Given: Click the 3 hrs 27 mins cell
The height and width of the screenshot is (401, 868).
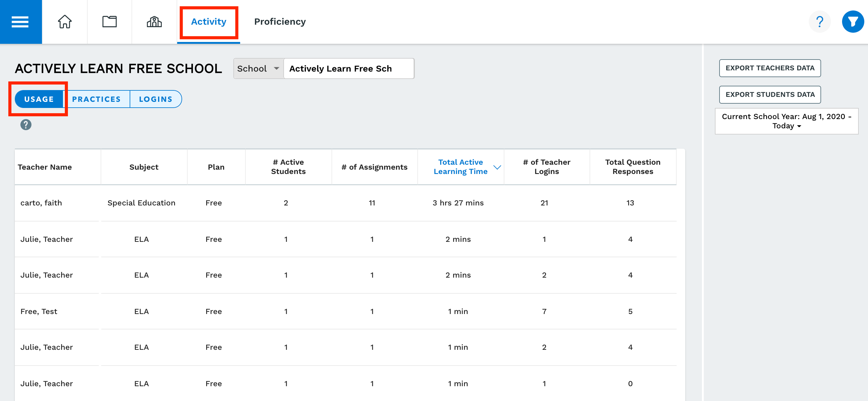Looking at the screenshot, I should coord(458,203).
